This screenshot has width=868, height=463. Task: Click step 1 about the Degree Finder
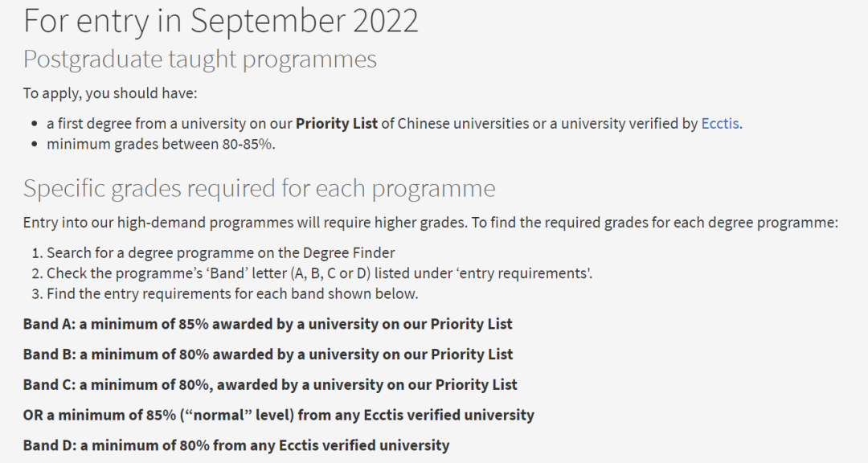pos(220,252)
